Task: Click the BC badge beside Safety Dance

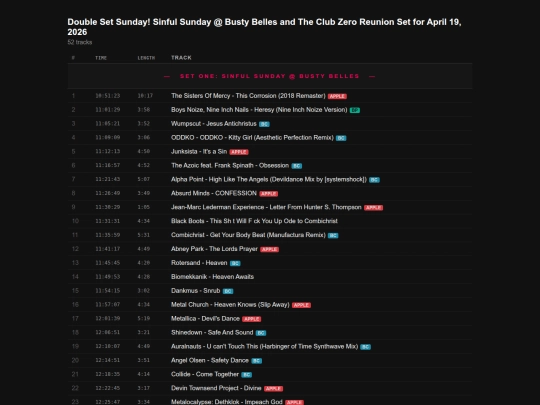Action: (257, 361)
